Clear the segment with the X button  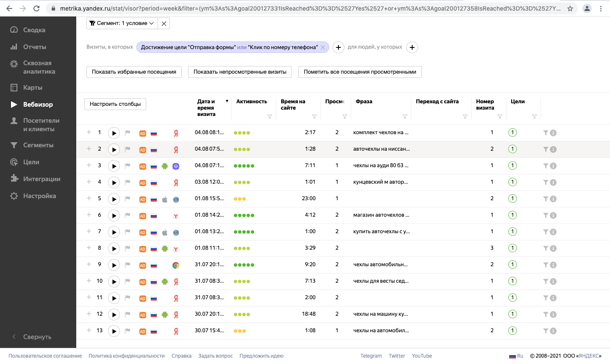(164, 23)
